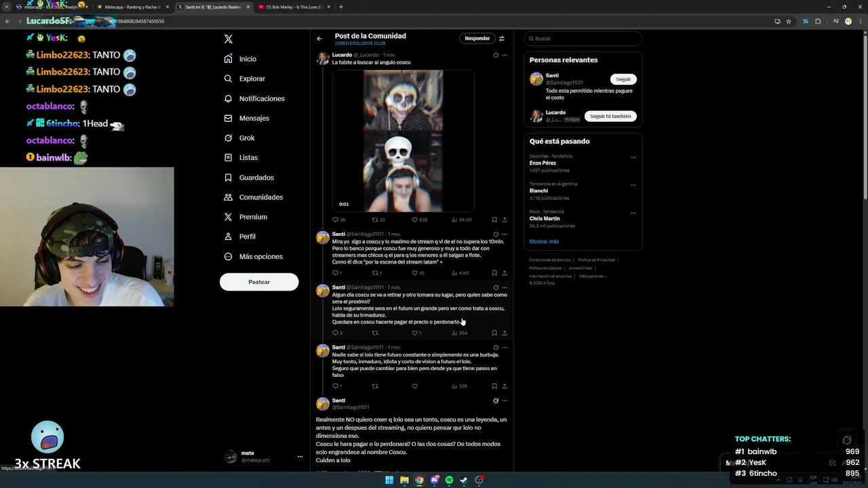Open options for Chris Martin trend

tap(633, 213)
